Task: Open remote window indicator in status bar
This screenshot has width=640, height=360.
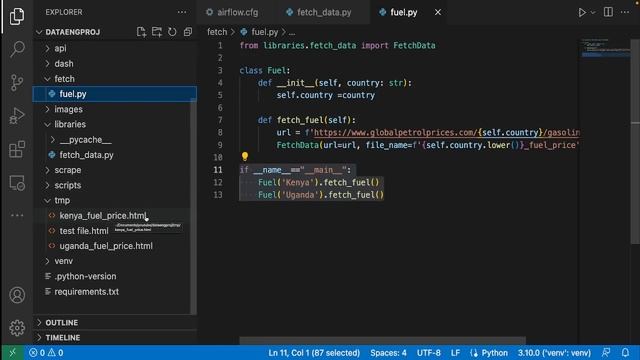Action: [12, 353]
